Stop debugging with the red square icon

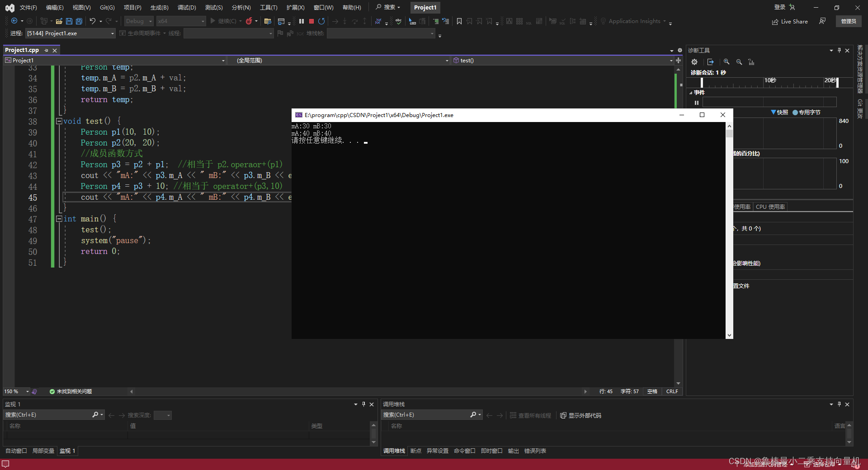coord(311,21)
